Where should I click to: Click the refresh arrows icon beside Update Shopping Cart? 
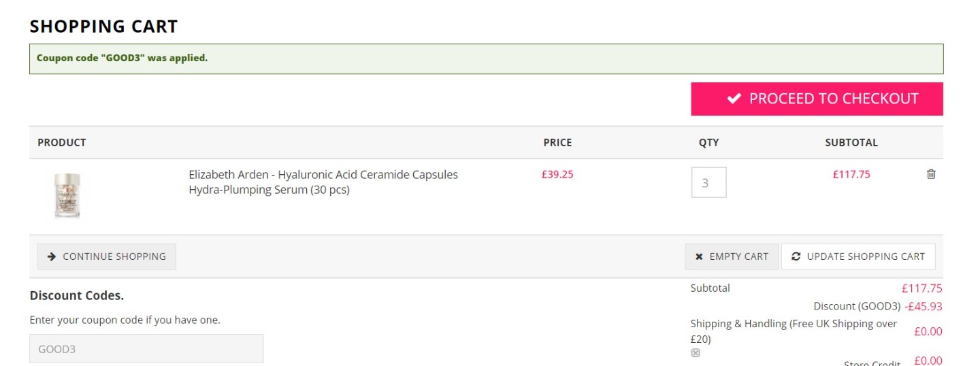(796, 256)
